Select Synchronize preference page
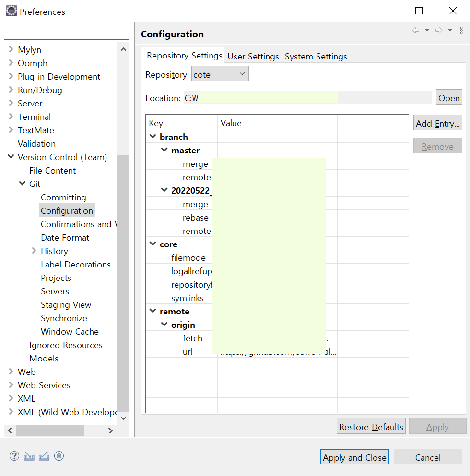The image size is (470, 476). tap(64, 318)
